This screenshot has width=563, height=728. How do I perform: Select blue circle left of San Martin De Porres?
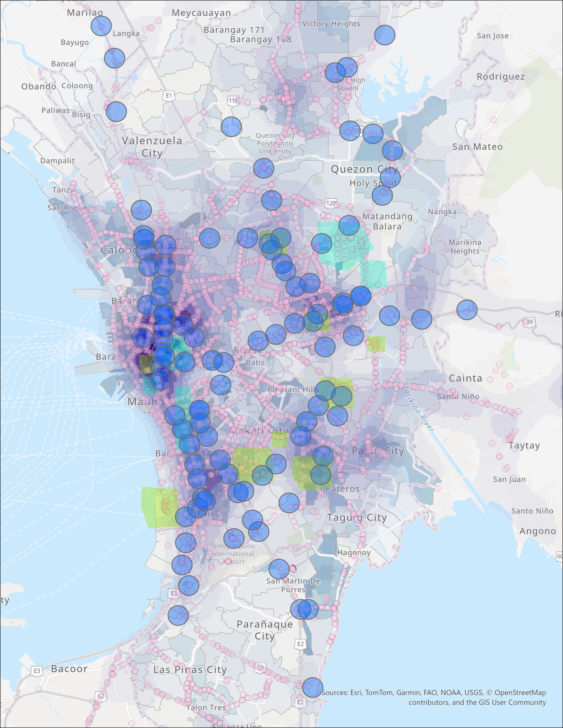point(279,569)
